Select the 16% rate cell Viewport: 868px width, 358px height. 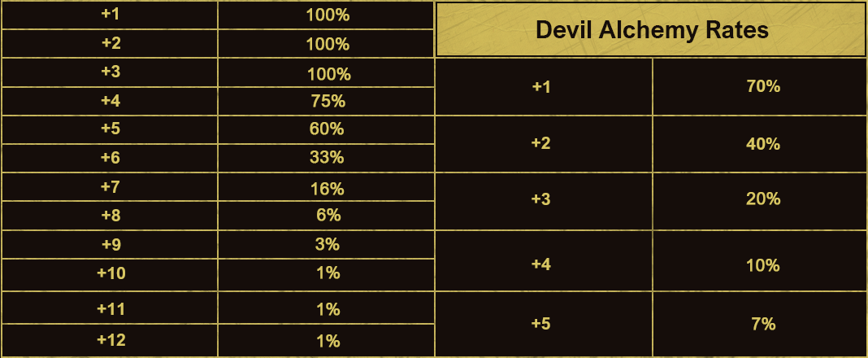[x=327, y=189]
